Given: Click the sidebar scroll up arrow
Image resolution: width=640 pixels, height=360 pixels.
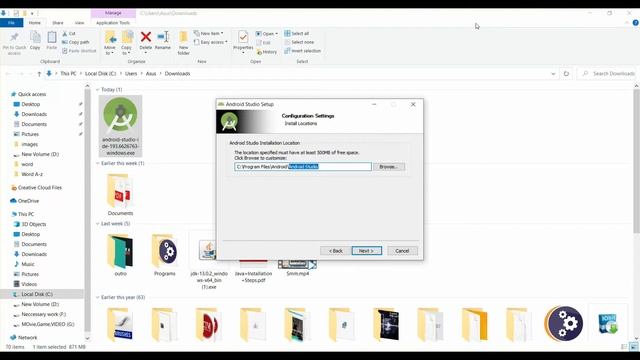Looking at the screenshot, I should click(x=87, y=86).
